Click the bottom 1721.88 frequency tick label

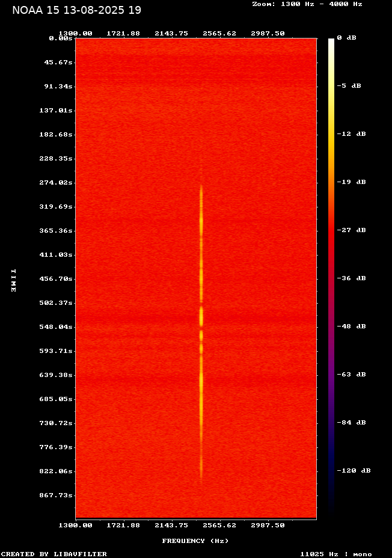(x=123, y=525)
